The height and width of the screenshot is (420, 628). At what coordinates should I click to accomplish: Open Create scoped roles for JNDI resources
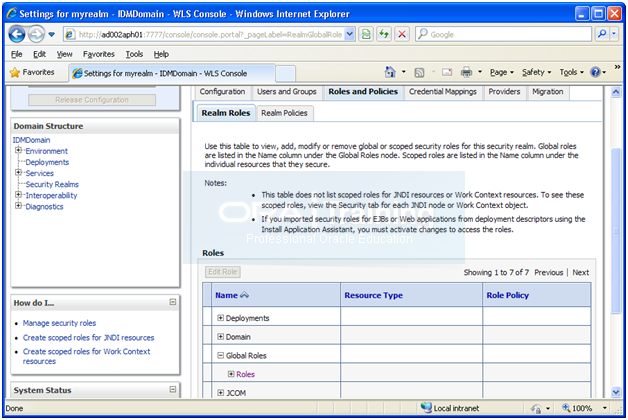pos(89,338)
